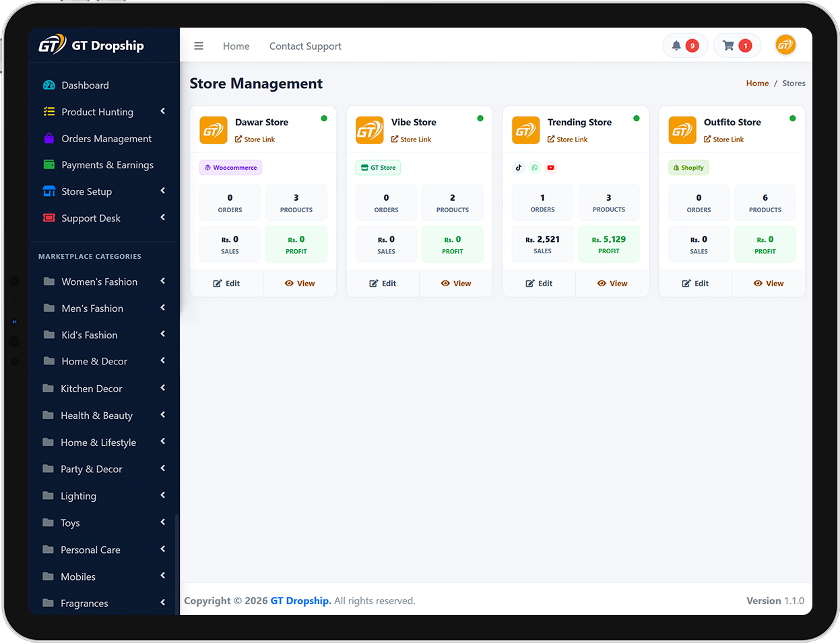Expand the Home & Decor category arrow

click(x=163, y=360)
